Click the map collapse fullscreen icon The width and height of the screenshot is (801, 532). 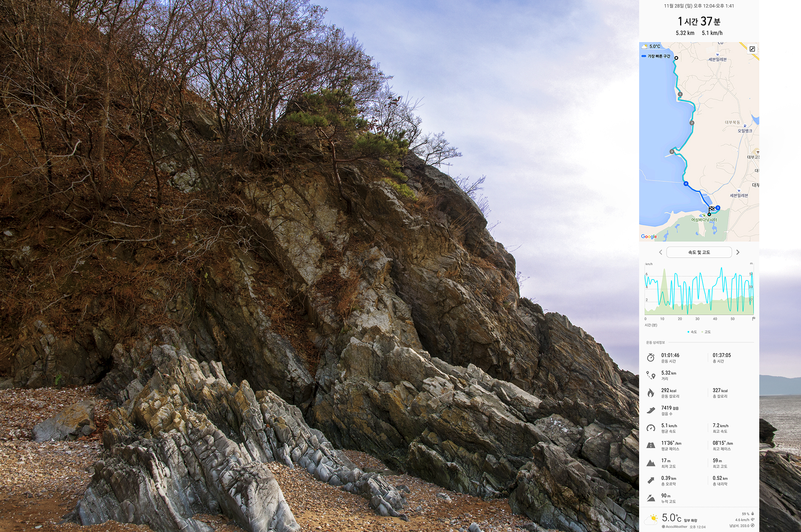(752, 49)
